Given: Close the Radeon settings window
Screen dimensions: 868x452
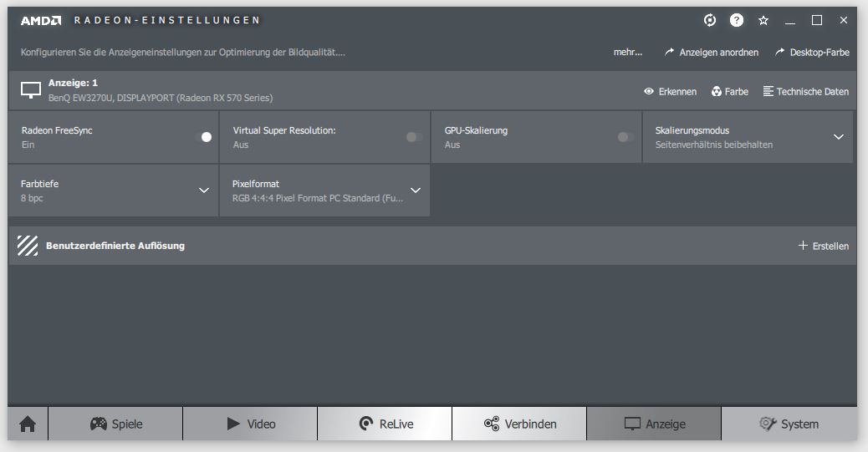Looking at the screenshot, I should pos(843,21).
